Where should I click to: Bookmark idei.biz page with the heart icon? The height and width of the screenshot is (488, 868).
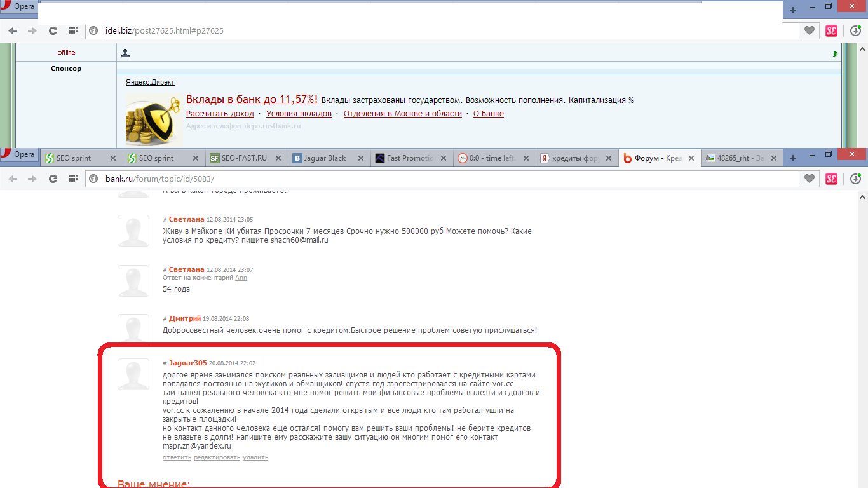[x=810, y=30]
